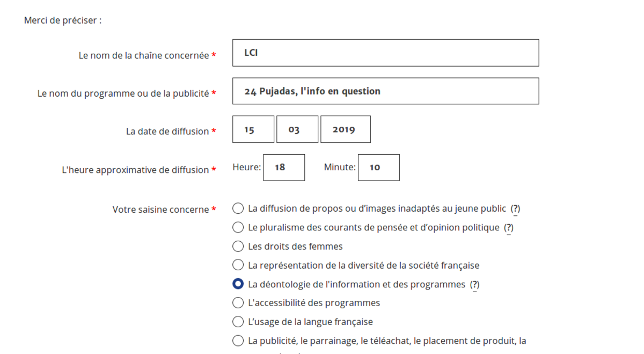Image resolution: width=644 pixels, height=354 pixels.
Task: Click the L'usage de la langue française label
Action: [x=310, y=322]
